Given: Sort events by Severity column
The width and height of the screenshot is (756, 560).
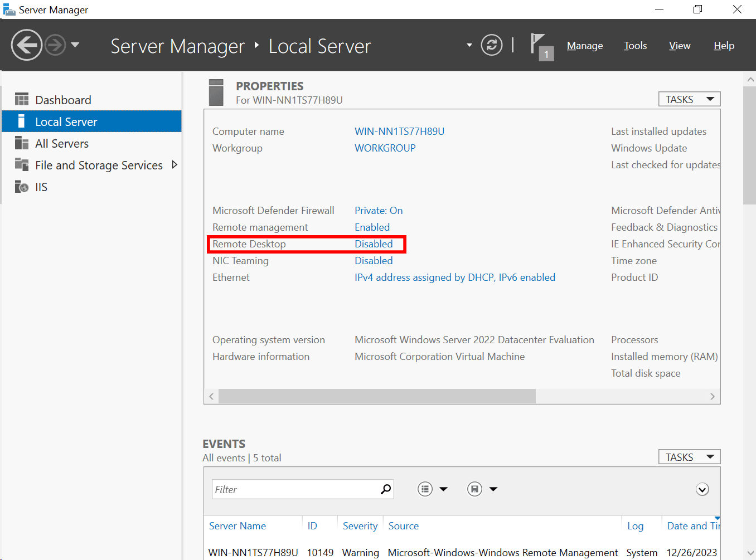Looking at the screenshot, I should point(360,526).
